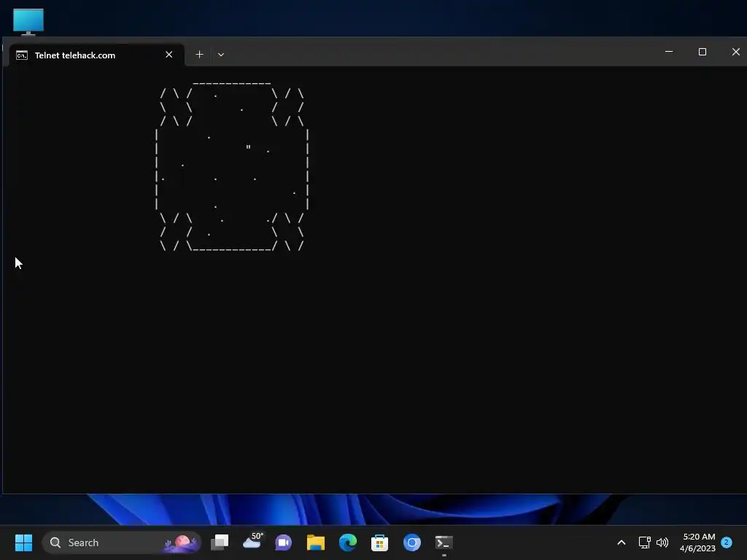Click the Terminal icon in taskbar
This screenshot has width=747, height=560.
[x=444, y=542]
